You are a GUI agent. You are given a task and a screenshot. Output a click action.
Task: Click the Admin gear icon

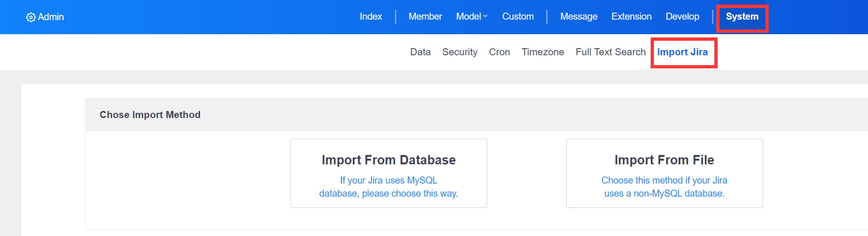click(x=31, y=17)
